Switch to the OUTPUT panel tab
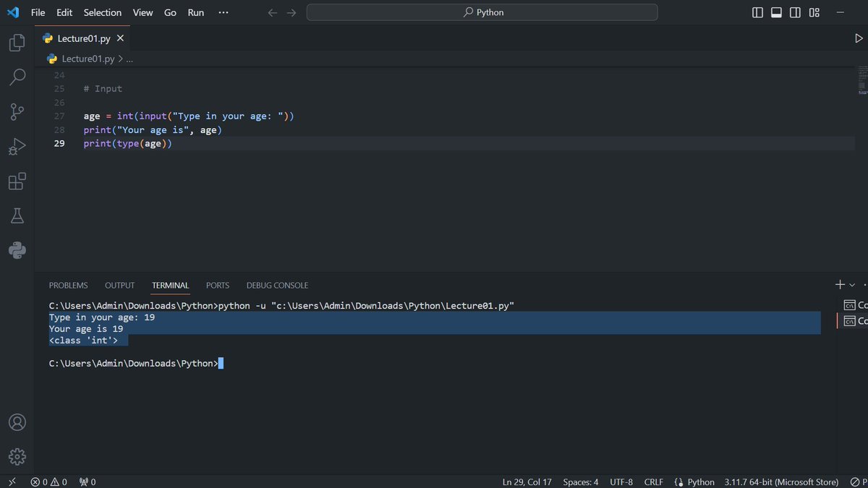 pos(120,285)
